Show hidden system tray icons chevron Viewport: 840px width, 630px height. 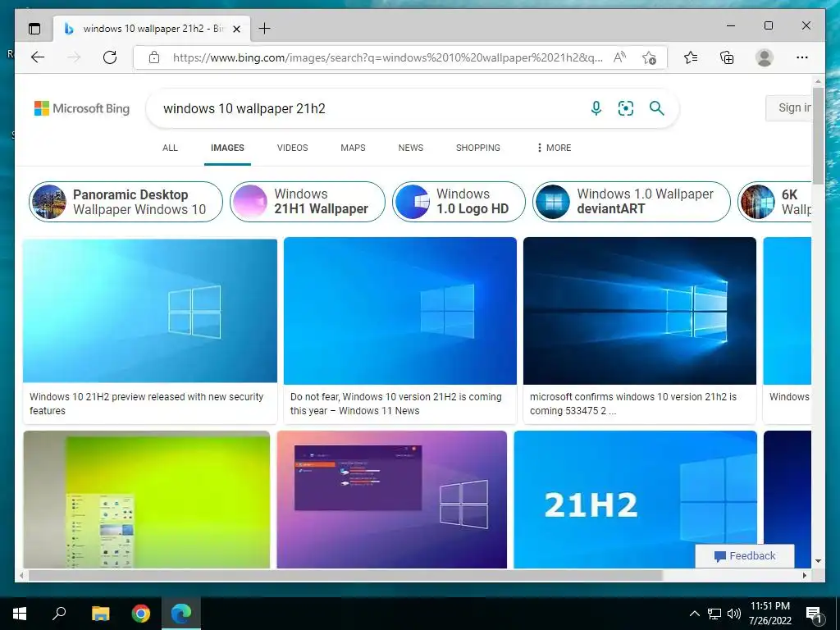click(694, 614)
